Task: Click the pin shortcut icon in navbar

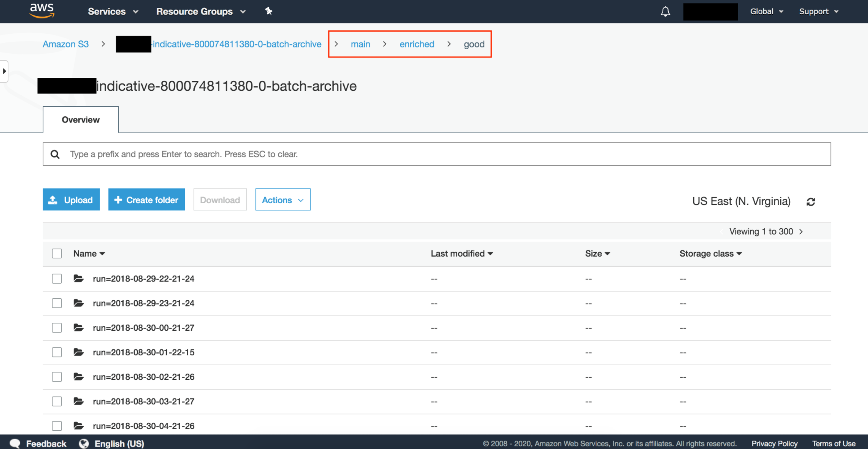Action: click(x=269, y=11)
